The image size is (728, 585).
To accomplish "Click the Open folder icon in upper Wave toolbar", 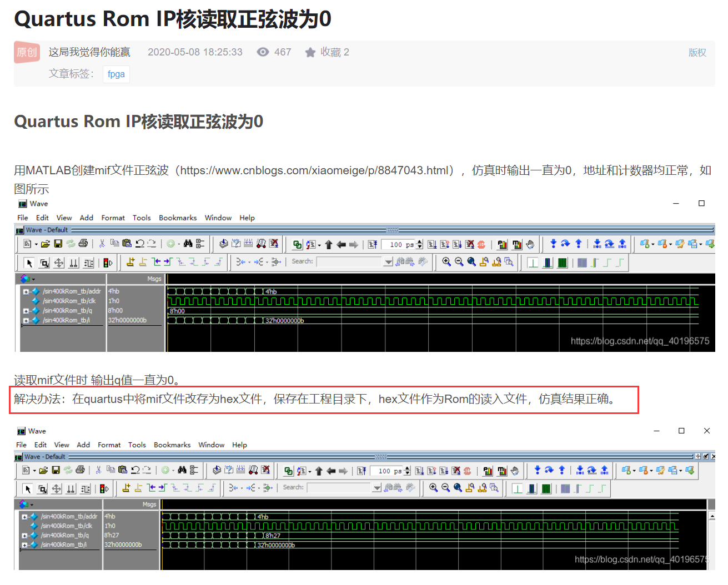I will pos(46,244).
